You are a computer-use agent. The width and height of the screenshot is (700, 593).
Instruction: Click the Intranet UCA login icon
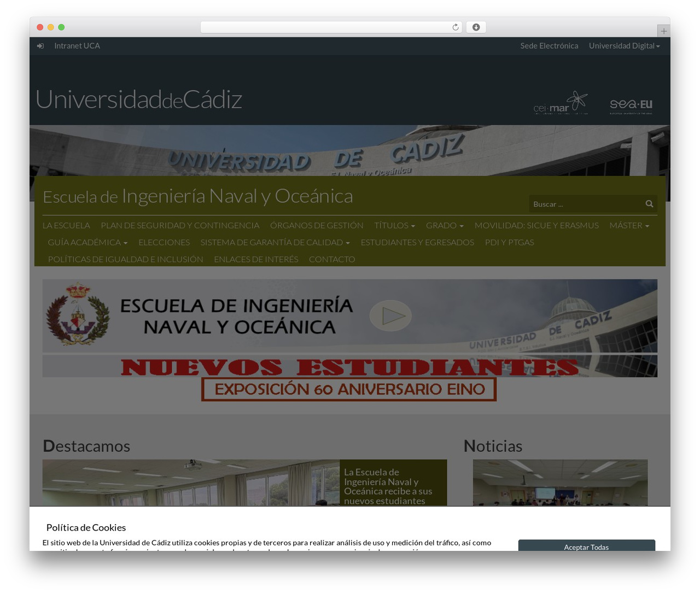tap(40, 46)
